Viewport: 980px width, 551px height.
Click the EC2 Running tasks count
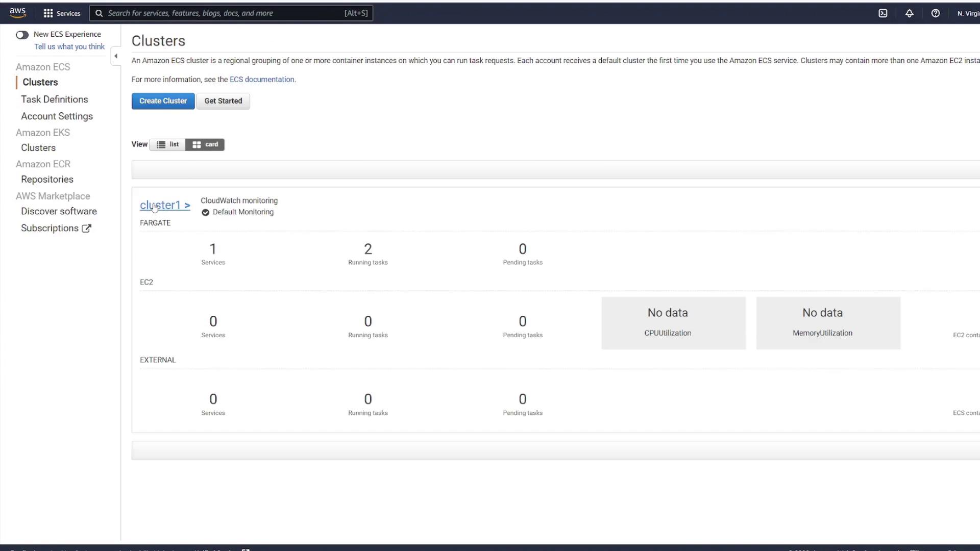point(368,321)
